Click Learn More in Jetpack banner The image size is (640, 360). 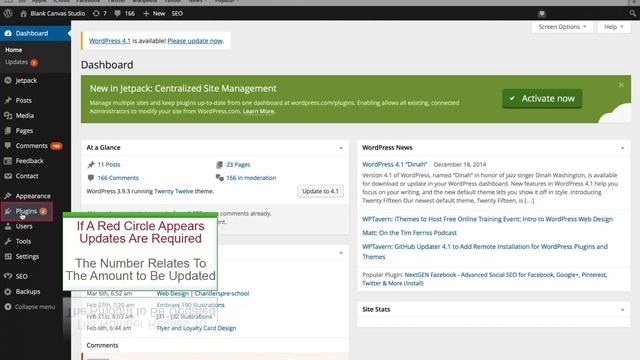click(x=258, y=111)
